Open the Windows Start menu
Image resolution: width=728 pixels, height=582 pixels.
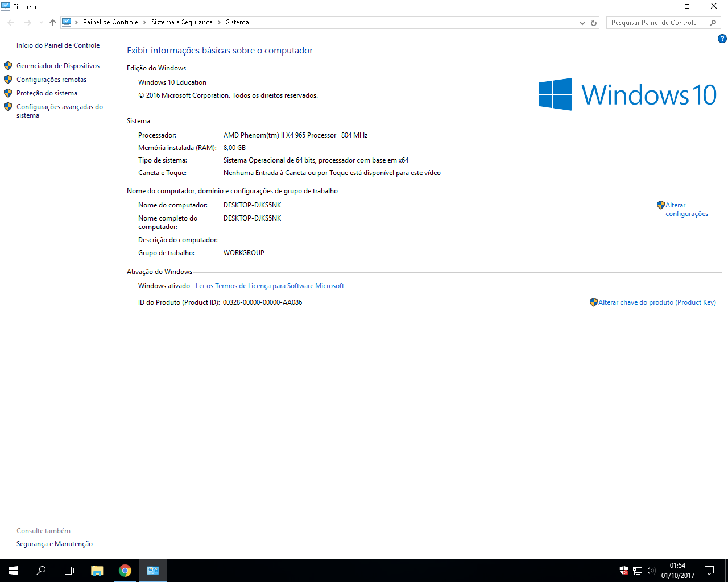[x=14, y=571]
